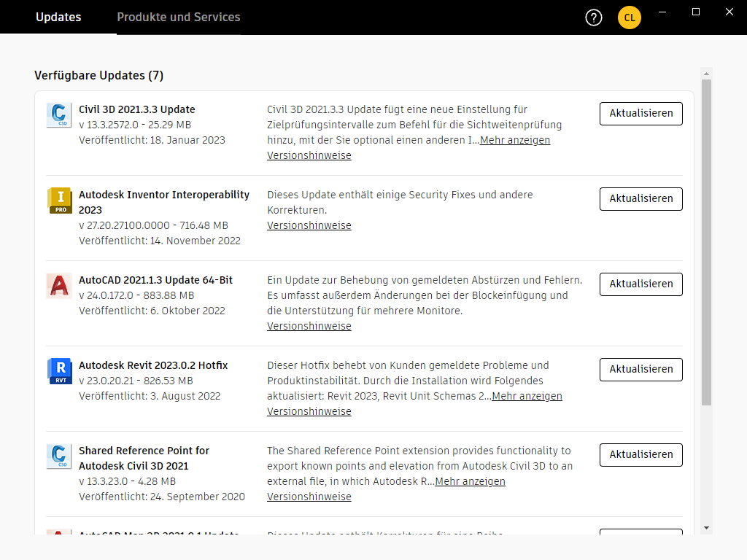Click the yellow CL account avatar
747x560 pixels.
tap(629, 17)
